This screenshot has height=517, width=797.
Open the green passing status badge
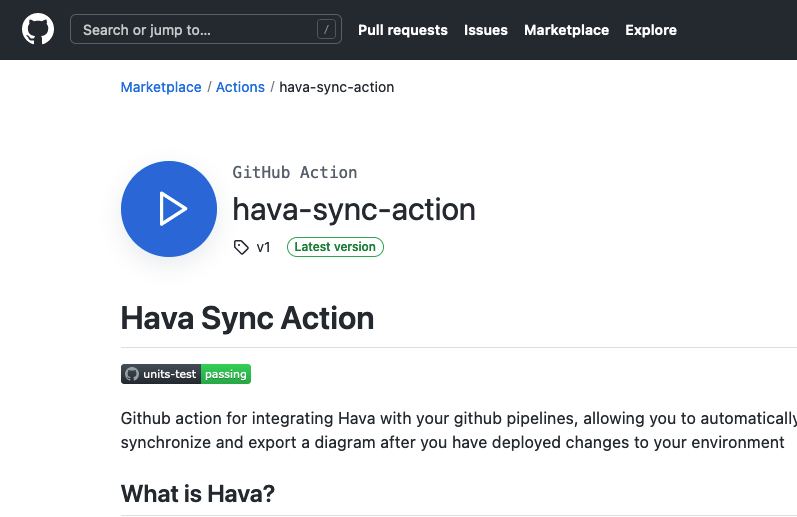point(226,374)
